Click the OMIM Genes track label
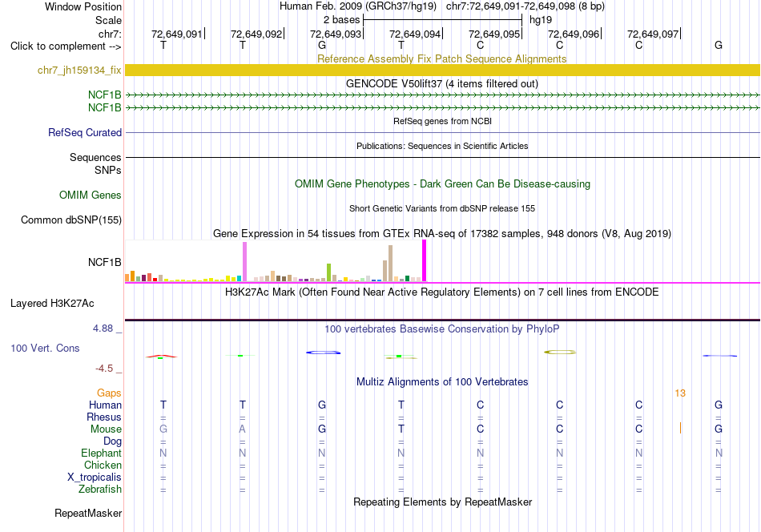761x532 pixels. tap(91, 195)
